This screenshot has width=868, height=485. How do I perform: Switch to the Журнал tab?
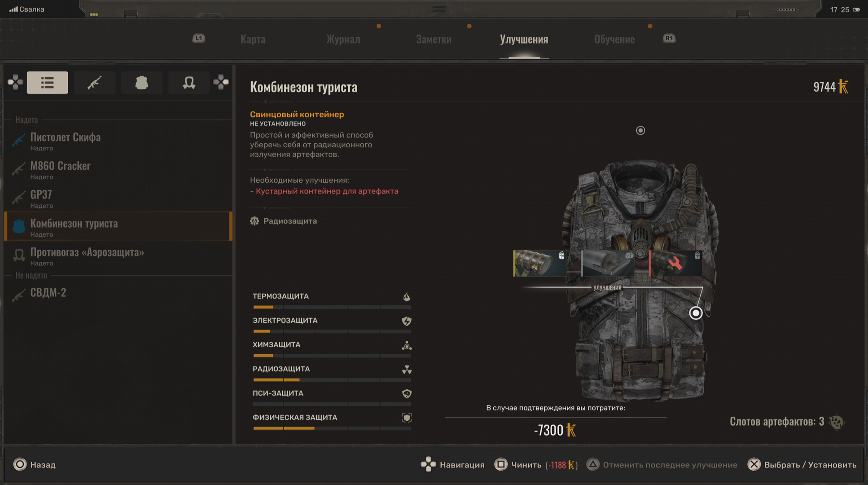click(x=343, y=40)
